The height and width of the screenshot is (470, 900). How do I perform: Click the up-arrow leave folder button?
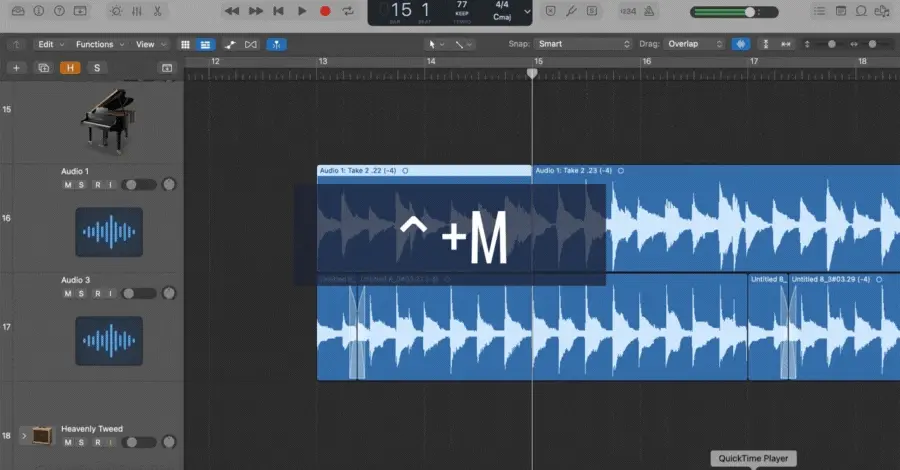tap(16, 44)
